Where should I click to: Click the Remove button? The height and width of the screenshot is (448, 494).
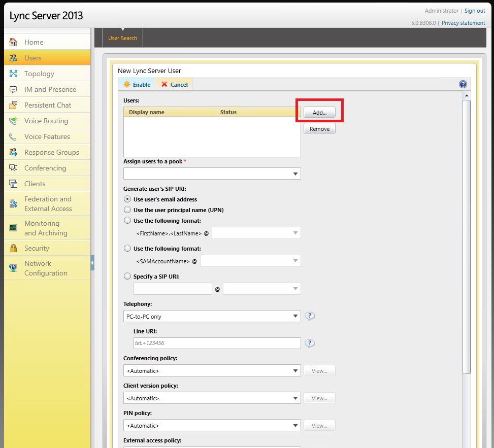click(x=319, y=129)
